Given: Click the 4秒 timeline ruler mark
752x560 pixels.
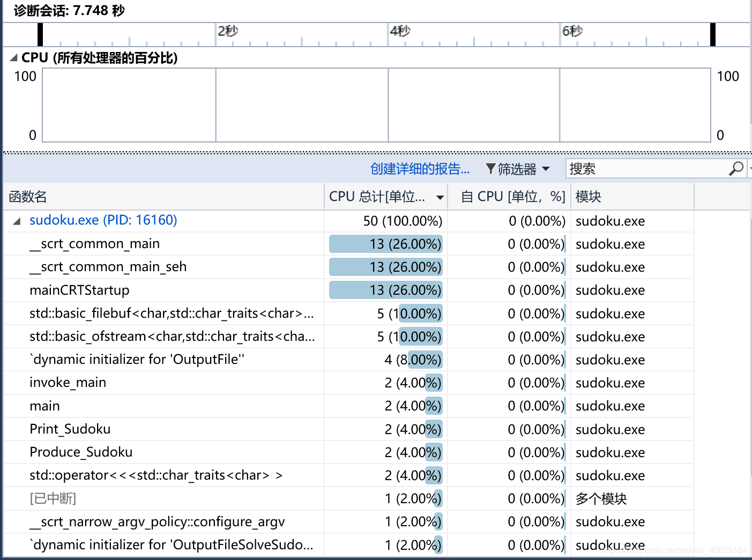Looking at the screenshot, I should [x=400, y=31].
